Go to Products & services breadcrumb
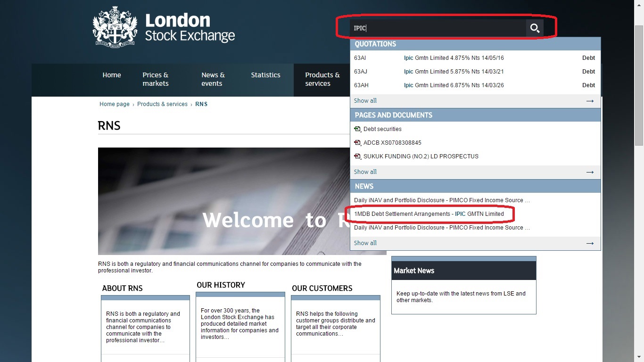The width and height of the screenshot is (644, 362). 162,104
